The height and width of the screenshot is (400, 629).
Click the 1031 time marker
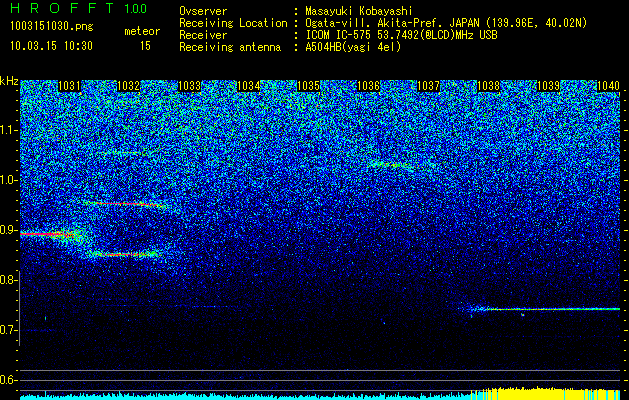69,86
